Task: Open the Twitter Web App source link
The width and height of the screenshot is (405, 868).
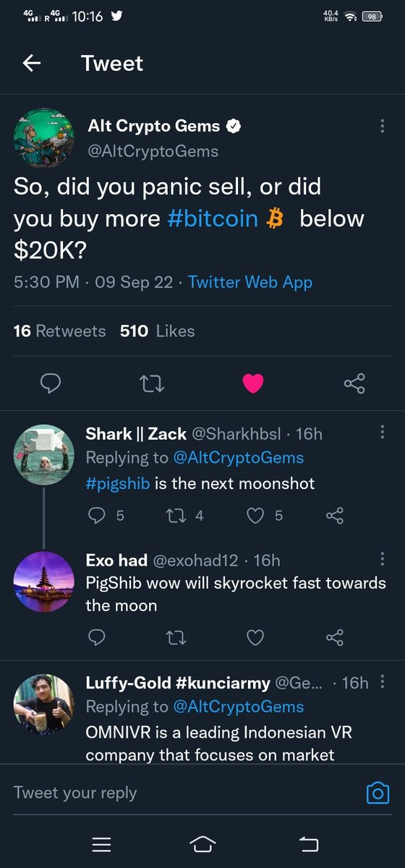Action: (250, 282)
